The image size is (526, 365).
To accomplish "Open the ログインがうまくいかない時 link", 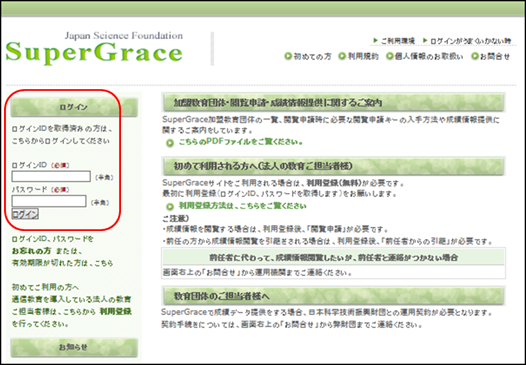I will [x=471, y=41].
